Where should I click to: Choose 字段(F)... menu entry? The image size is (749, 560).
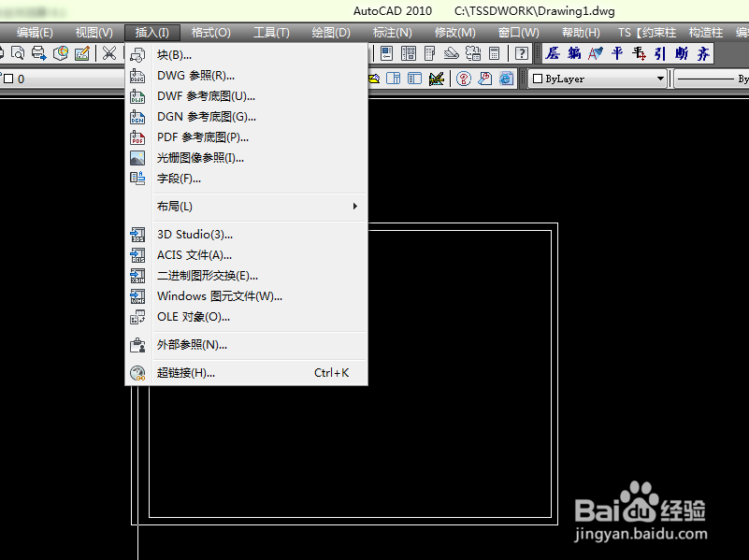247,178
